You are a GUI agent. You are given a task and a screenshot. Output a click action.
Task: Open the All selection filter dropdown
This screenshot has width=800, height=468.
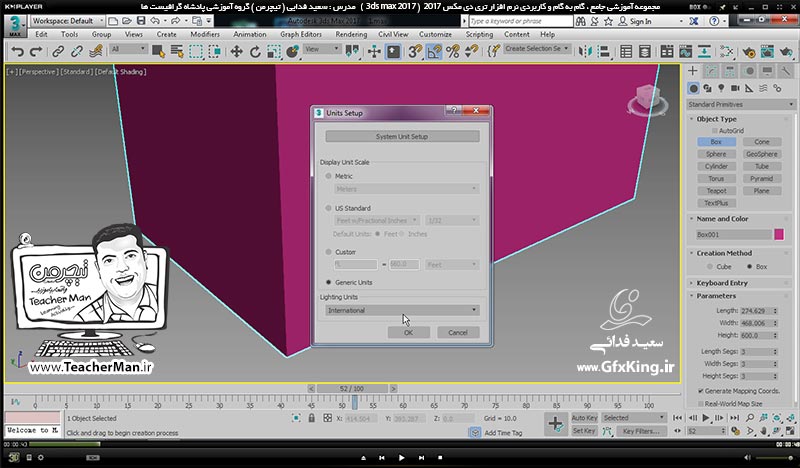[x=129, y=49]
